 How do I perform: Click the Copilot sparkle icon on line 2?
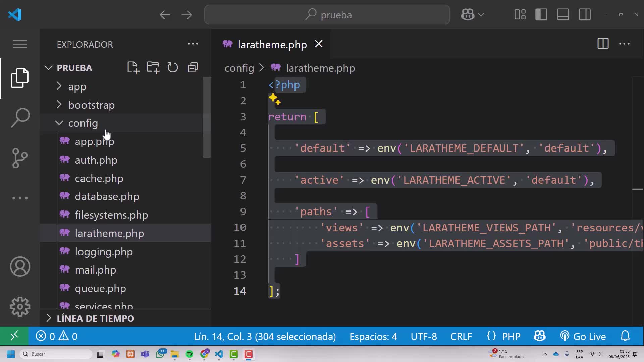[274, 99]
